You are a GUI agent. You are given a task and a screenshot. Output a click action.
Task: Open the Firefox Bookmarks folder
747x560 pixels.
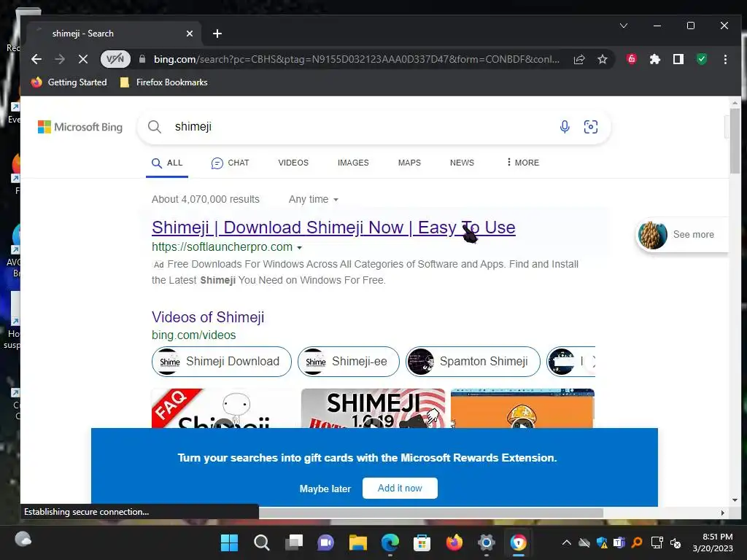163,82
